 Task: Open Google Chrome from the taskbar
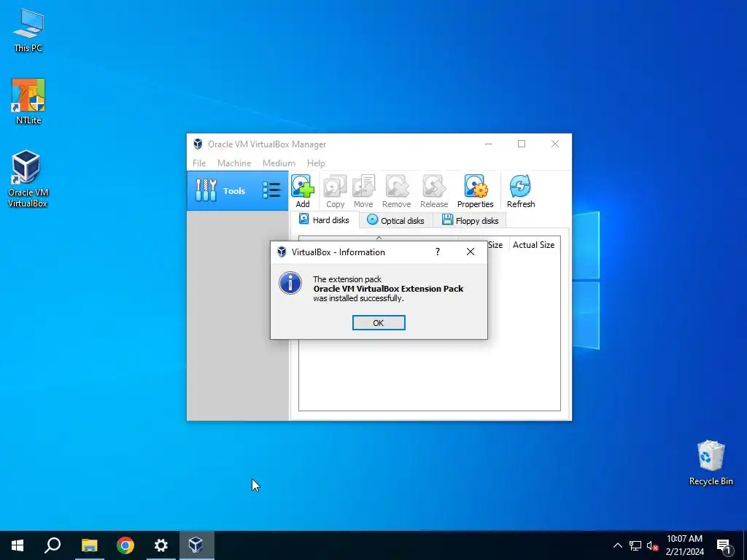125,545
